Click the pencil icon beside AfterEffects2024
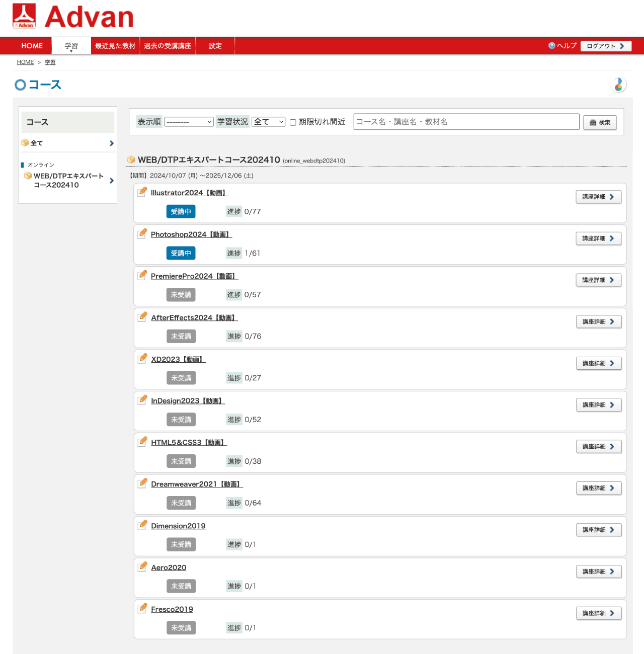This screenshot has width=644, height=654. (143, 317)
